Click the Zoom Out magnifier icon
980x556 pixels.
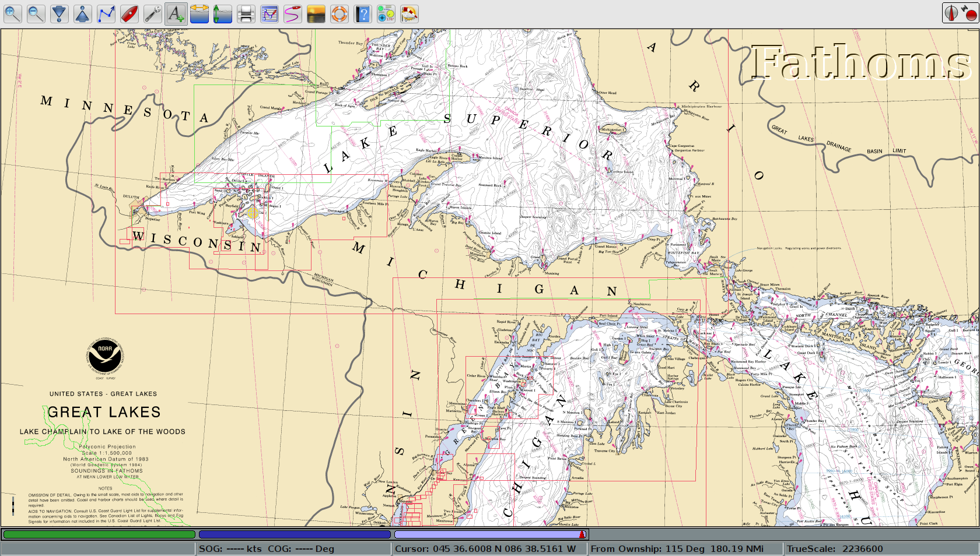coord(36,13)
